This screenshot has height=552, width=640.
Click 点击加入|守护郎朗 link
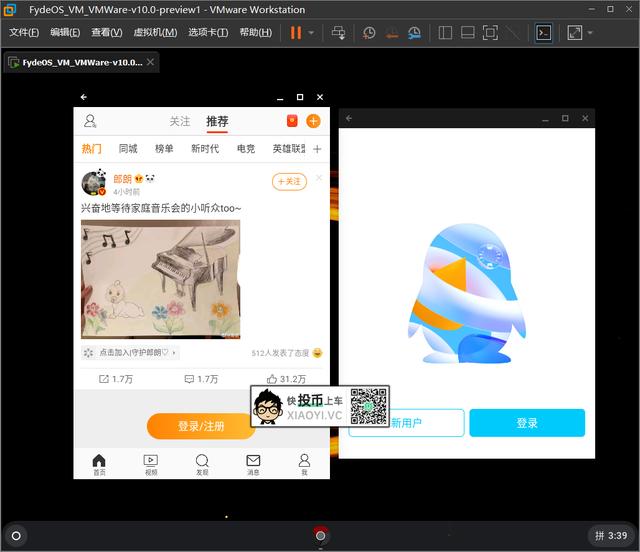pyautogui.click(x=130, y=352)
